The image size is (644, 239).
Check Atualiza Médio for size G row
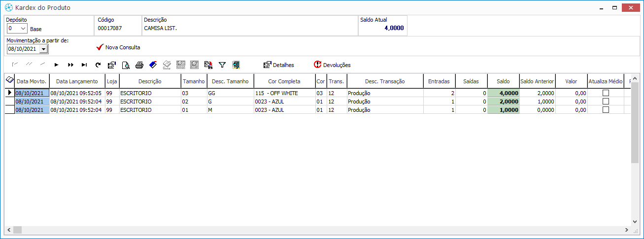(x=606, y=101)
